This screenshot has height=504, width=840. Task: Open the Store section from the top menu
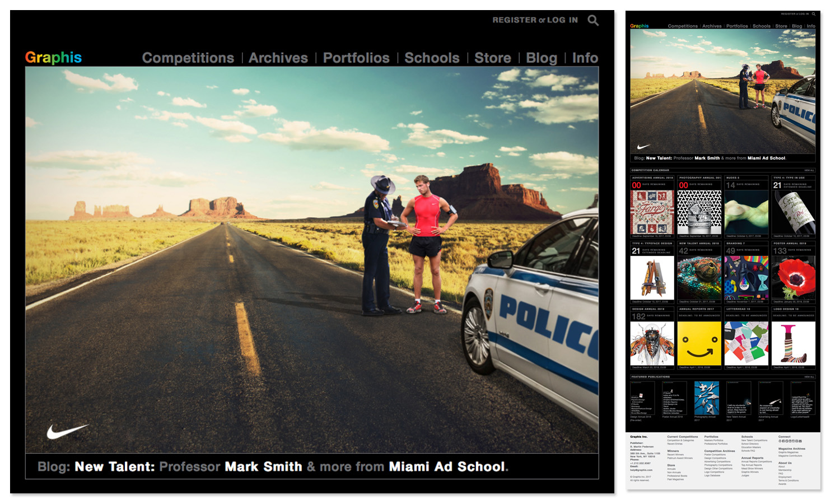(x=492, y=58)
